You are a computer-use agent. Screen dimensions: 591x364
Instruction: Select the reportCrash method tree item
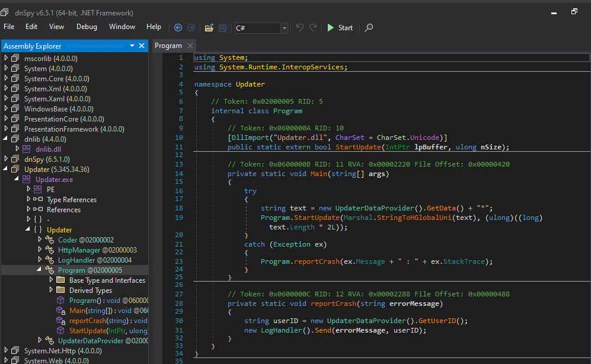click(x=89, y=321)
